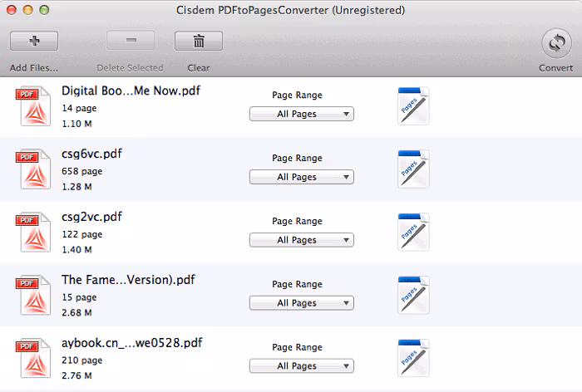Click the 'Delete Selected' label
The height and width of the screenshot is (392, 582).
(x=130, y=68)
